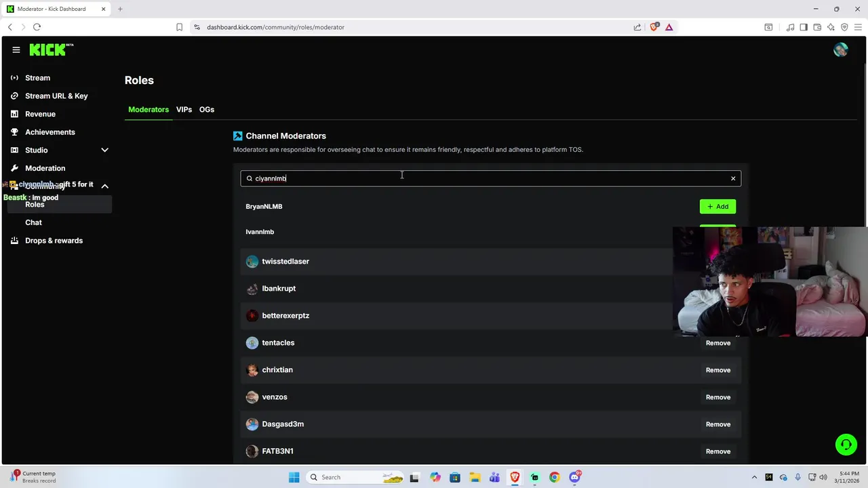Open Microsoft Store from the taskbar
This screenshot has width=868, height=488.
454,477
